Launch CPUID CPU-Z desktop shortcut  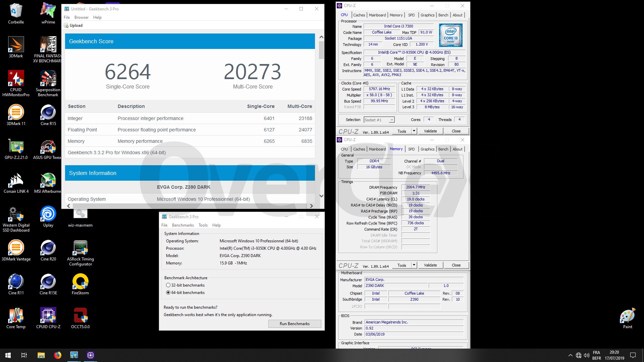[x=48, y=318]
